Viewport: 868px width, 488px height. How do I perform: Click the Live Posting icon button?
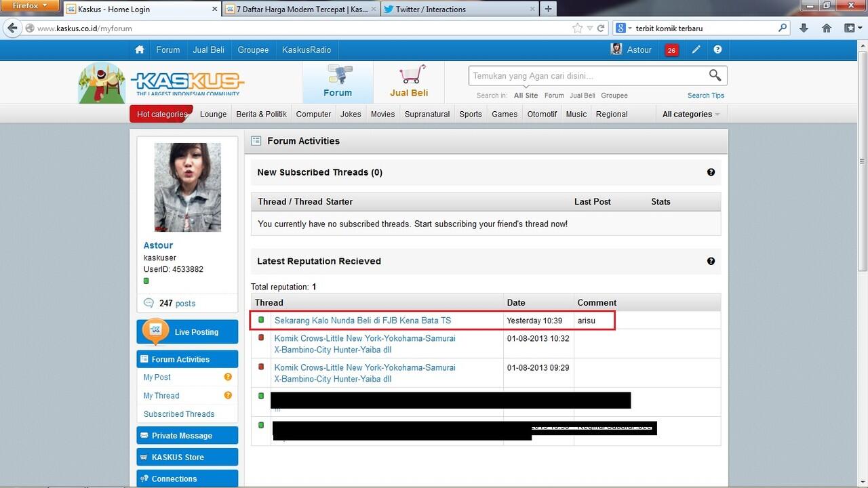coord(155,330)
